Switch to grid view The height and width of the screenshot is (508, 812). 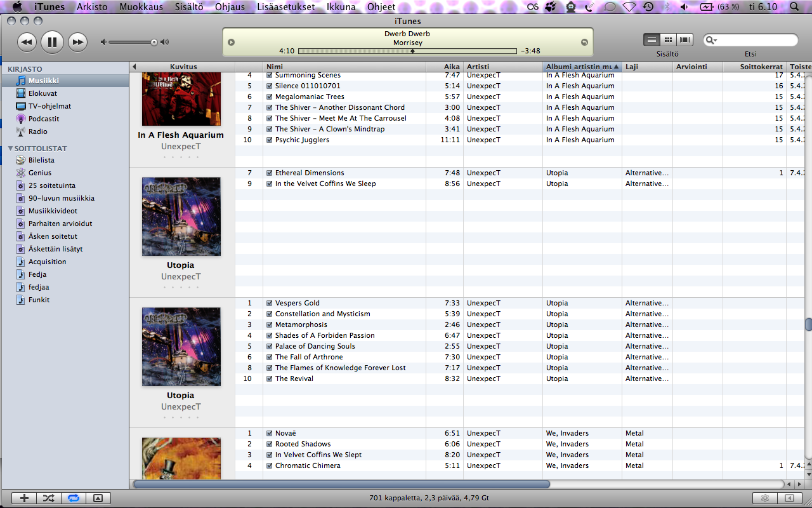(668, 39)
